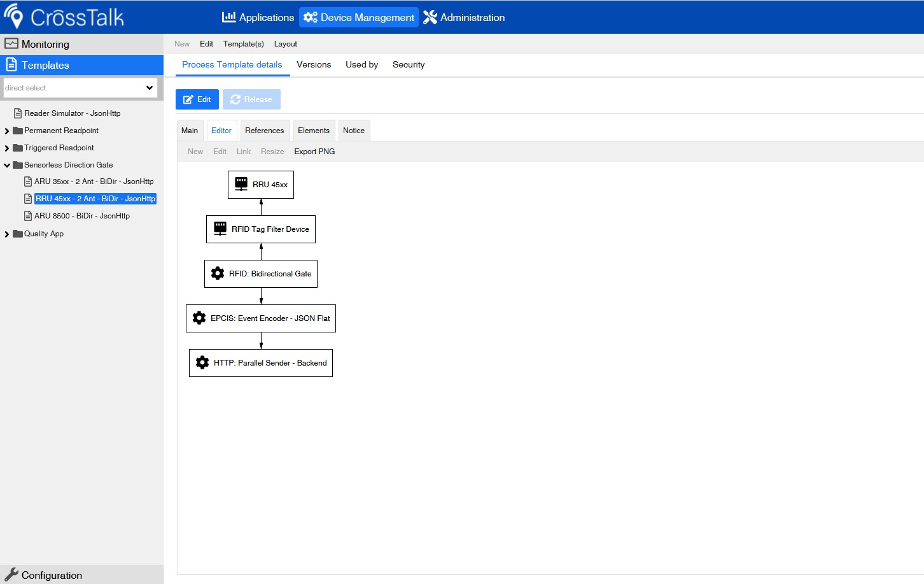Click the Applications bar-chart icon

pos(228,17)
